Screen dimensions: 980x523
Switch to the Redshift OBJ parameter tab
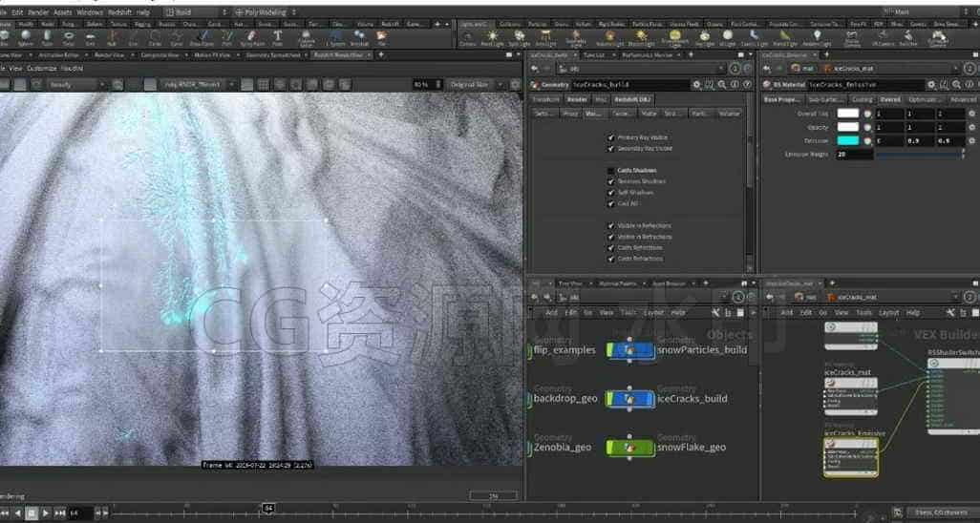[633, 99]
